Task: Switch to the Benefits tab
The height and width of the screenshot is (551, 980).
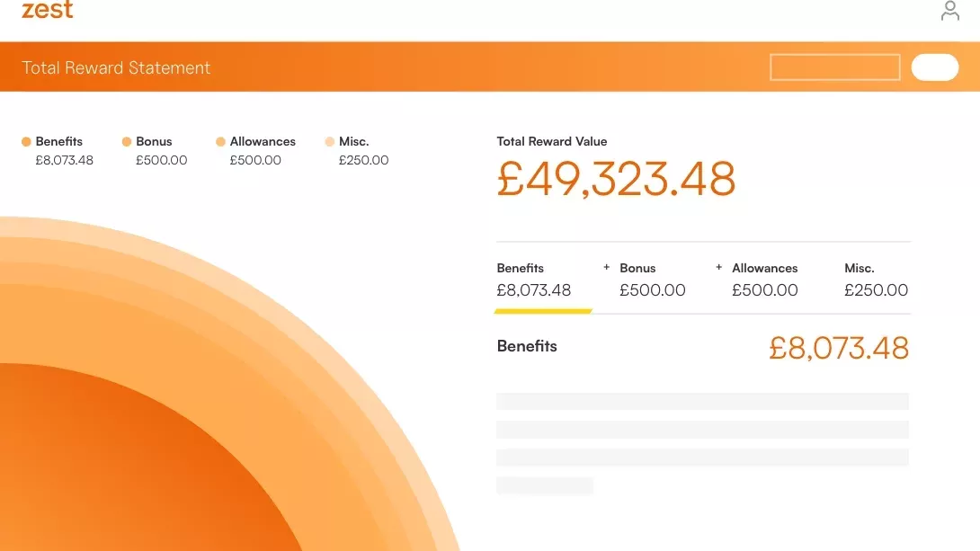Action: pyautogui.click(x=534, y=280)
